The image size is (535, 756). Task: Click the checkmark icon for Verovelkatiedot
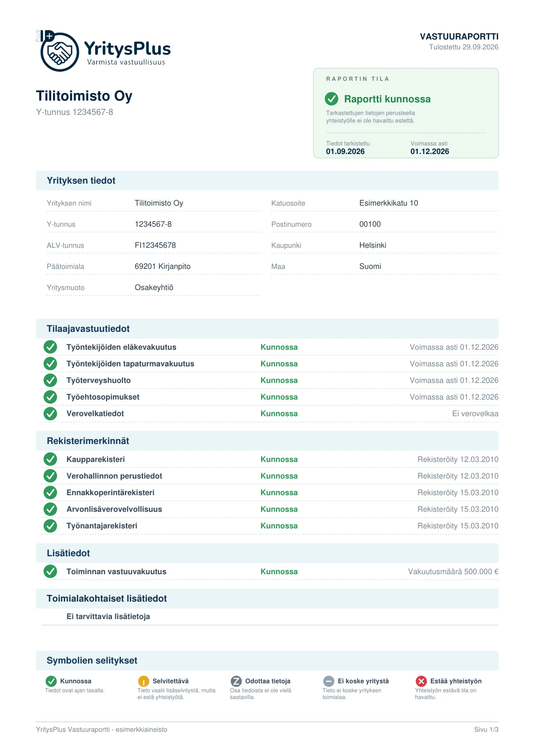50,413
